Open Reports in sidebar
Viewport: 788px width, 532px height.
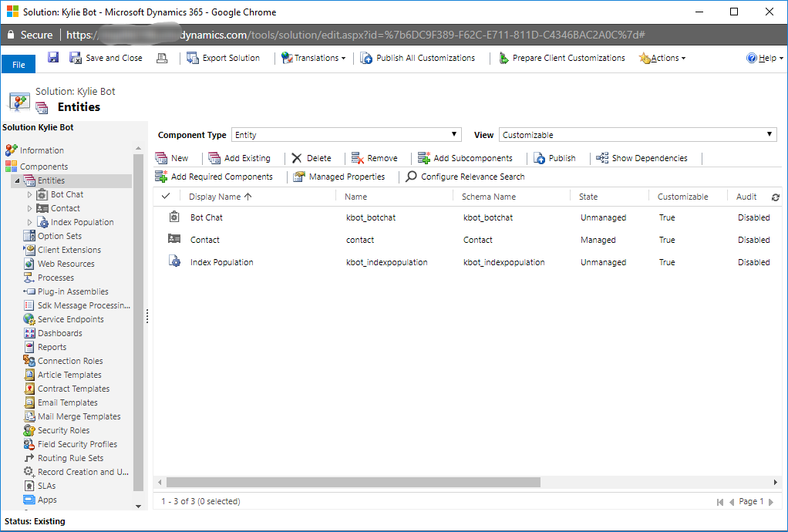(45, 347)
